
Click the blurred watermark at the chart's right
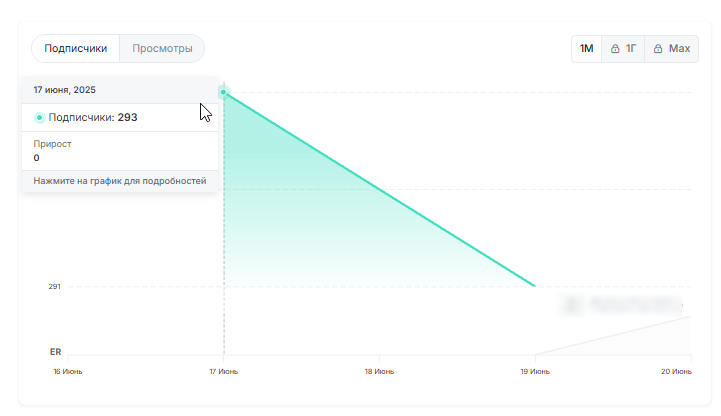[622, 302]
